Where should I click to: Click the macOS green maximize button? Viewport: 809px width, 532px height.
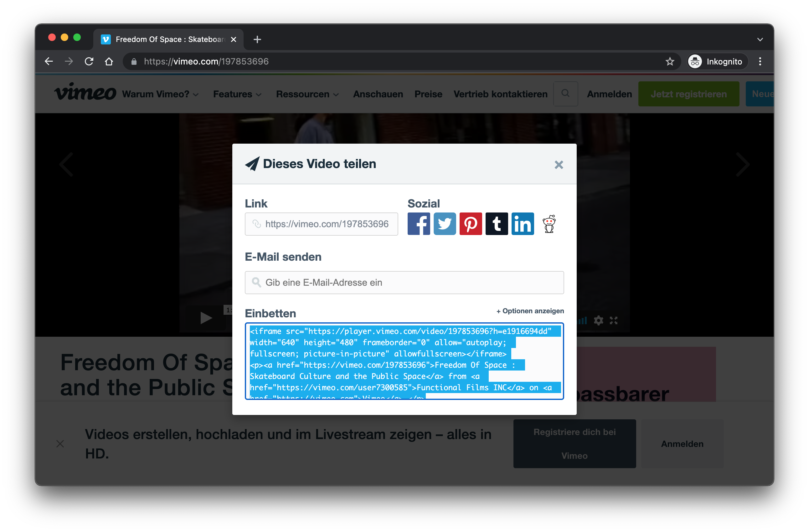click(77, 37)
